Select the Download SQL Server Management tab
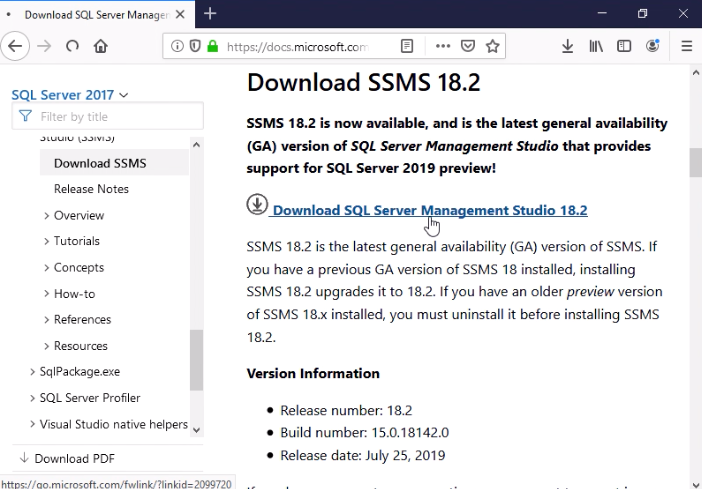Image resolution: width=702 pixels, height=489 pixels. point(97,15)
